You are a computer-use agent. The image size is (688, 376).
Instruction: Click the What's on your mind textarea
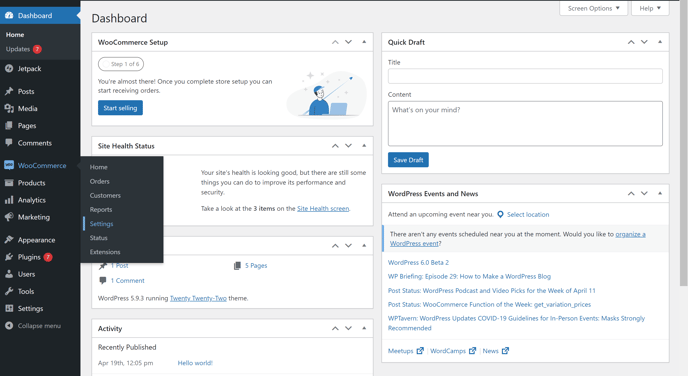point(525,124)
